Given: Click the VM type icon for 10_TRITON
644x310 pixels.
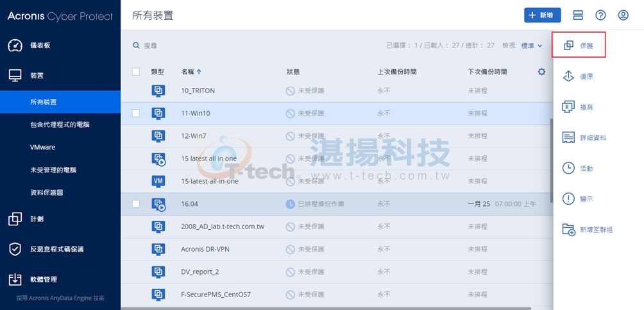Looking at the screenshot, I should [158, 90].
